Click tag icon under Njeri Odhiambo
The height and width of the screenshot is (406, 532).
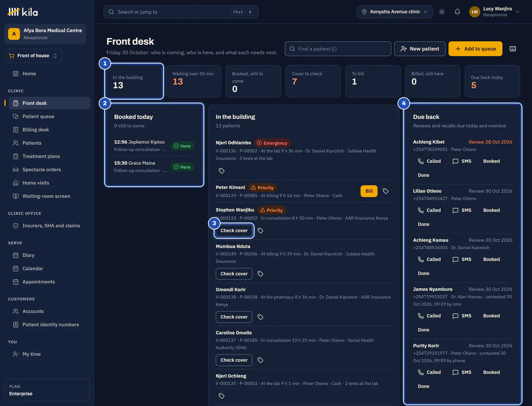(222, 171)
